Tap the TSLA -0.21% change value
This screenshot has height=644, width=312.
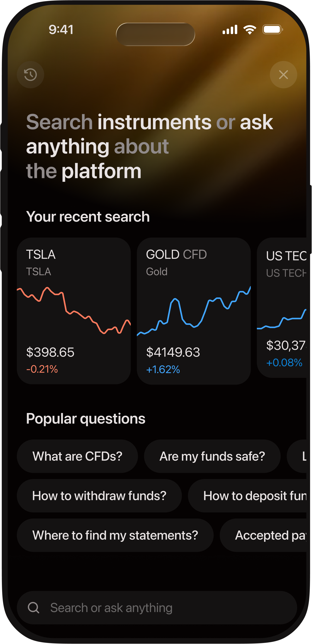pyautogui.click(x=42, y=369)
